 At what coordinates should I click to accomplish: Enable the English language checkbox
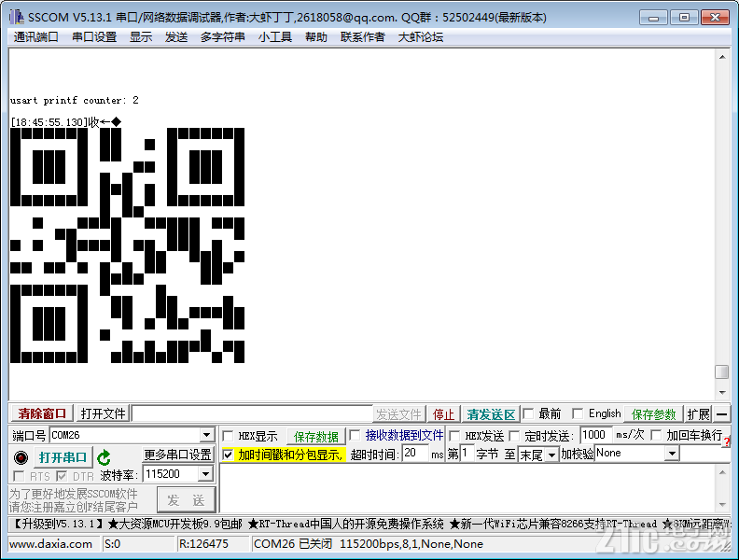(x=578, y=413)
